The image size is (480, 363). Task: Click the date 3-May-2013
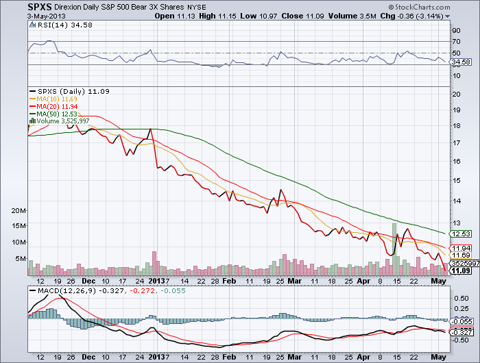click(x=47, y=16)
